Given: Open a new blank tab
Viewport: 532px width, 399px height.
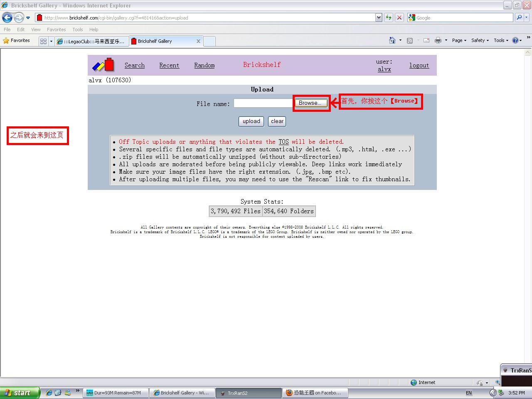Looking at the screenshot, I should [209, 41].
